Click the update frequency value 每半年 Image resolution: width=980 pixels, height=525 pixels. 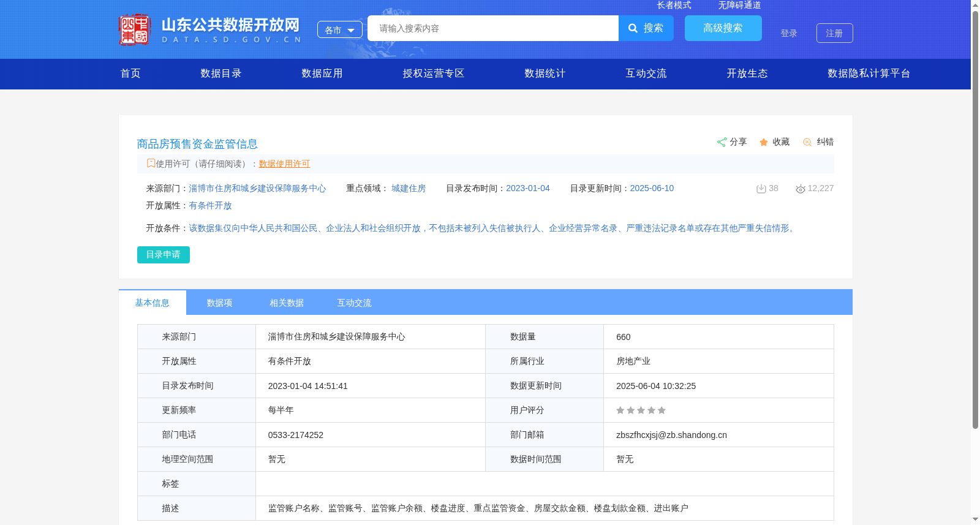pyautogui.click(x=281, y=410)
